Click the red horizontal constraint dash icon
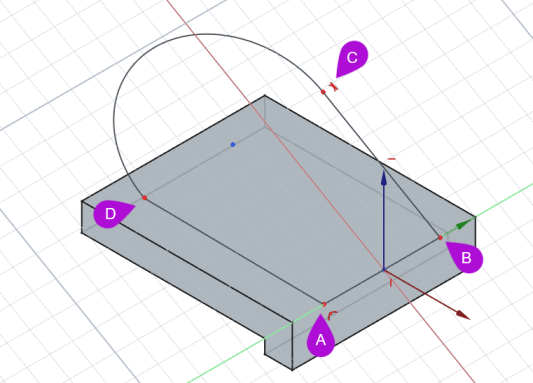This screenshot has height=383, width=533. coord(392,159)
